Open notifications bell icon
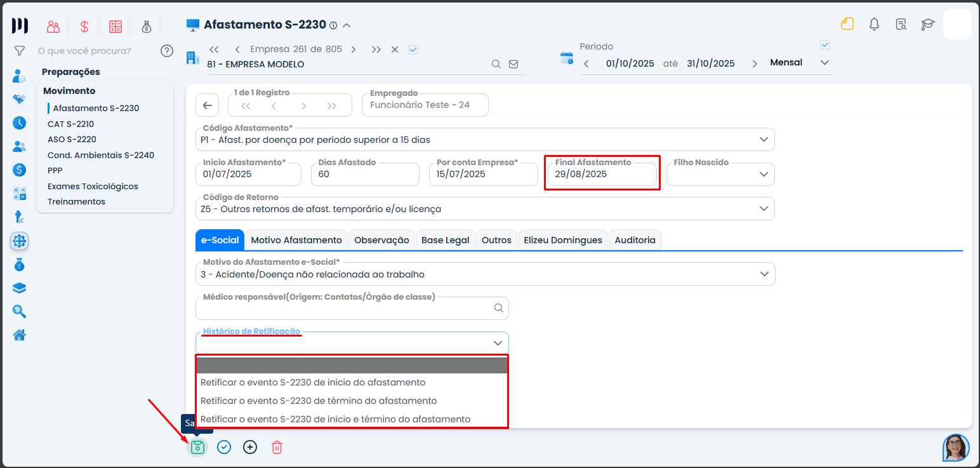This screenshot has height=468, width=980. coord(874,24)
